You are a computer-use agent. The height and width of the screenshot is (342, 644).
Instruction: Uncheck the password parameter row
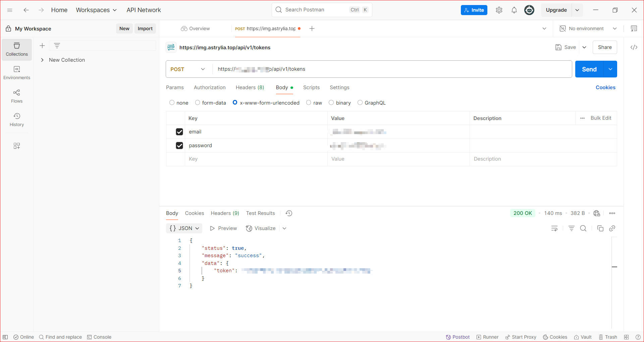tap(179, 146)
